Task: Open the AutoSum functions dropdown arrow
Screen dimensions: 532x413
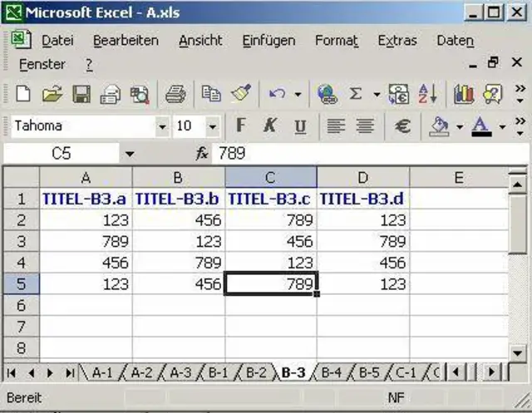Action: pyautogui.click(x=377, y=94)
